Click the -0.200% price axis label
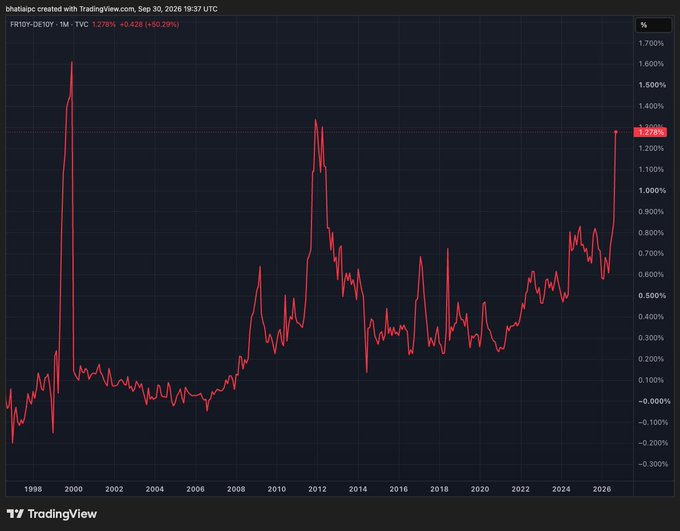 (x=653, y=443)
